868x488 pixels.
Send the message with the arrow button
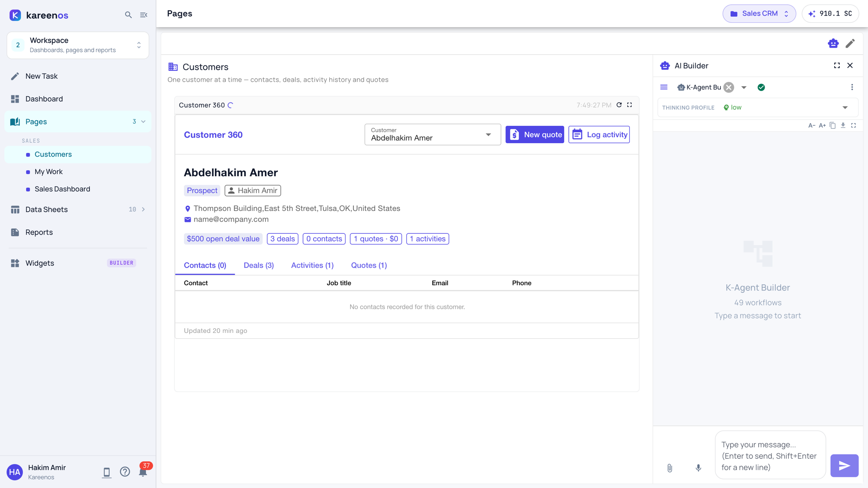coord(845,466)
